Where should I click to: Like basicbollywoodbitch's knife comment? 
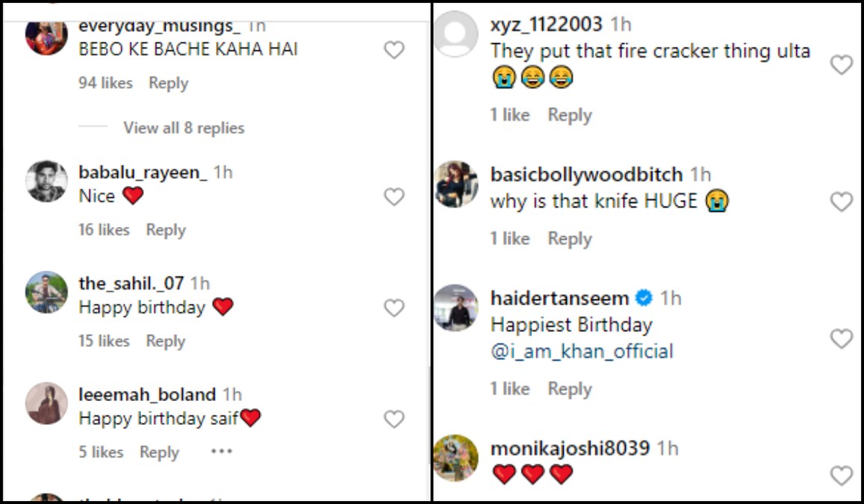tap(842, 202)
